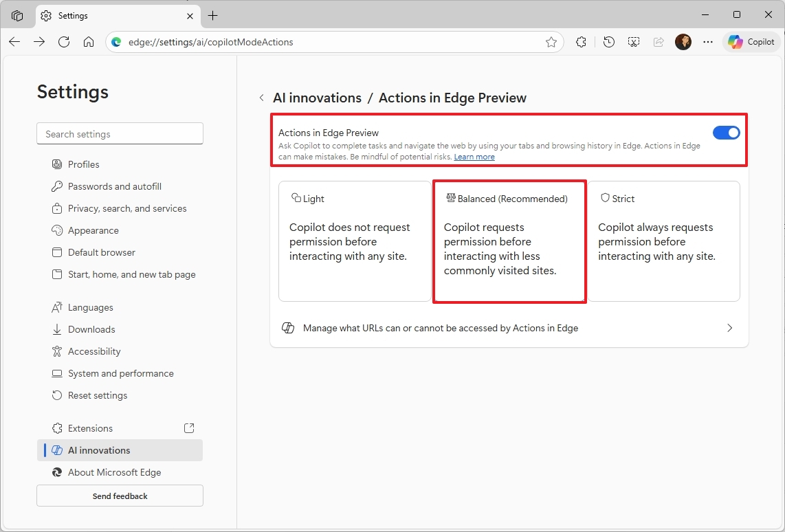Open the profile avatar menu
Viewport: 785px width, 532px height.
[683, 42]
